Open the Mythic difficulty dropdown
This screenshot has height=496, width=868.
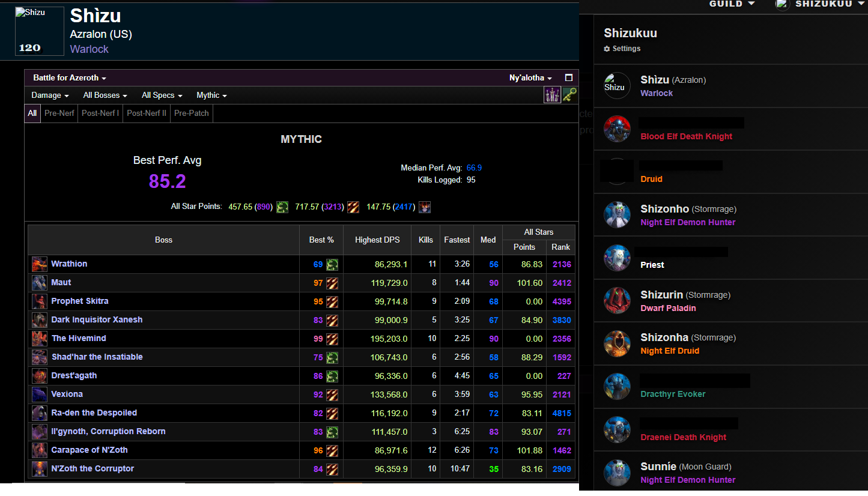[x=211, y=95]
